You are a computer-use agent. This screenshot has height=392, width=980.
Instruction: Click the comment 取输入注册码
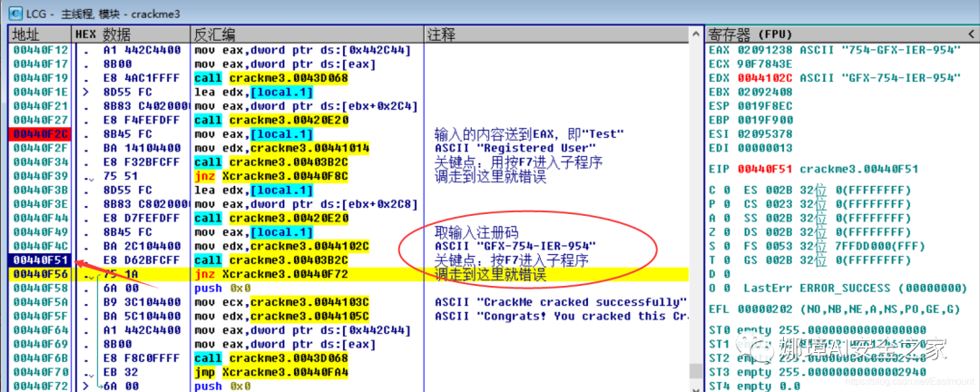pyautogui.click(x=476, y=232)
